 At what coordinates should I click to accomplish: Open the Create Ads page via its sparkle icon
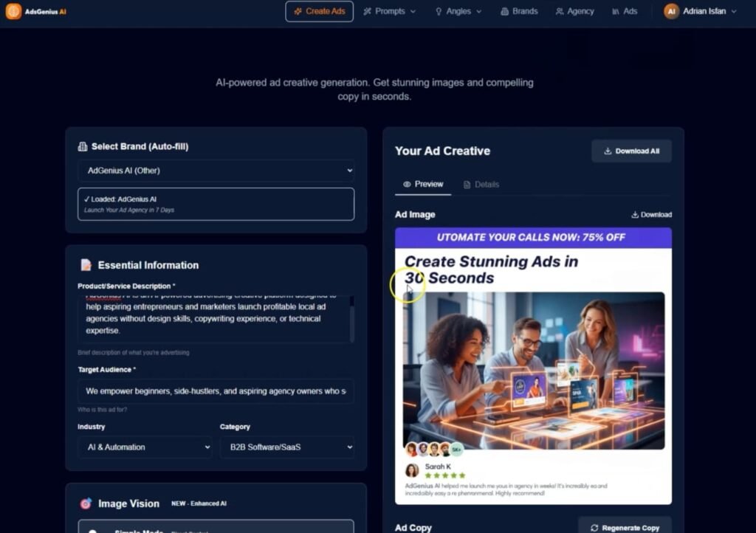pyautogui.click(x=298, y=11)
